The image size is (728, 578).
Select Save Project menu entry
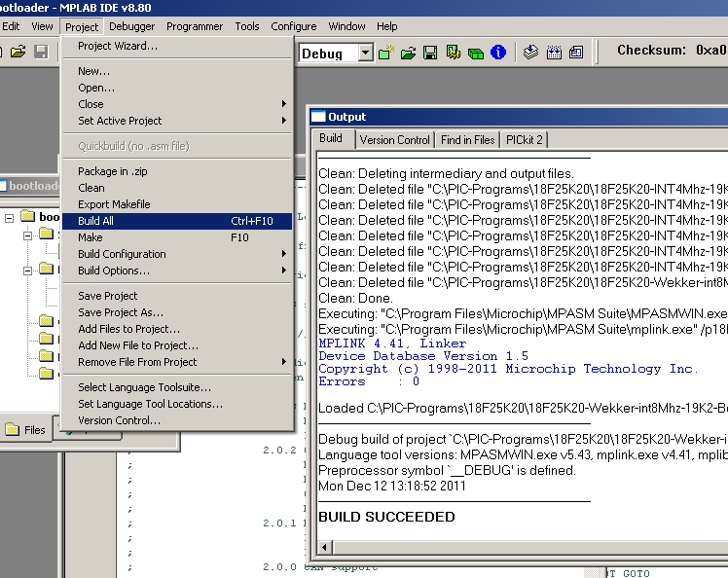pos(177,296)
